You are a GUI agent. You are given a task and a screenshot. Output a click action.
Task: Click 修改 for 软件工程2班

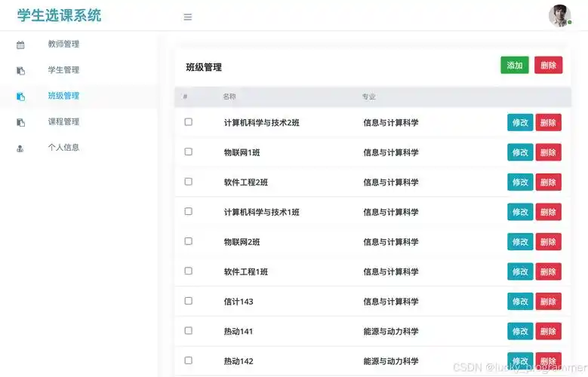[520, 182]
